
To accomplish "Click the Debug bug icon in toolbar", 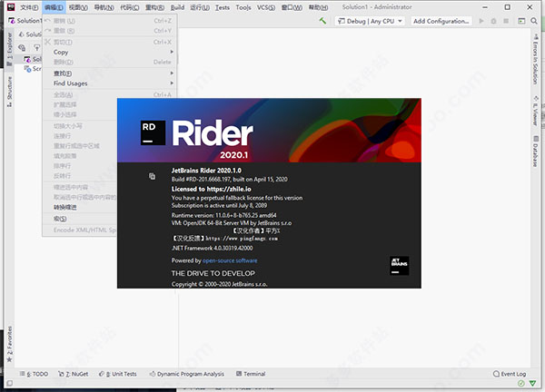I will 493,21.
